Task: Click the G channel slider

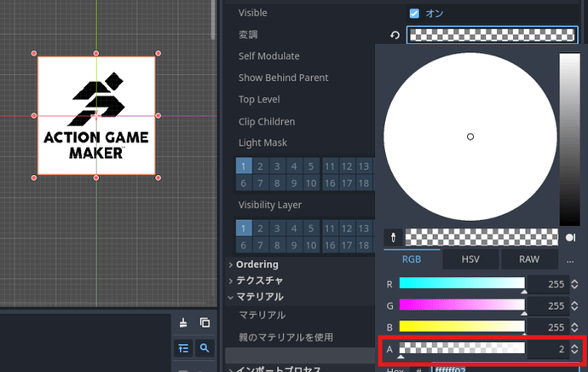Action: coord(462,305)
